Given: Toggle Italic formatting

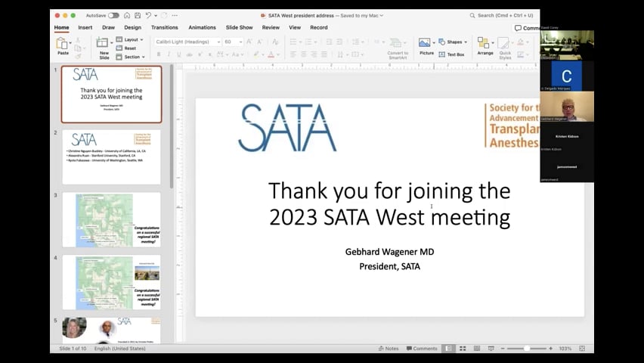Looking at the screenshot, I should (169, 54).
